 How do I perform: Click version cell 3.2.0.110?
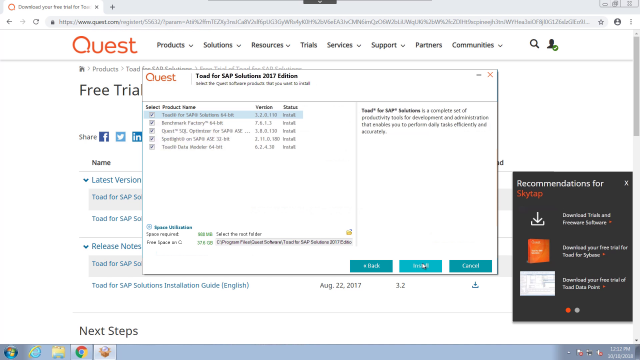click(266, 115)
